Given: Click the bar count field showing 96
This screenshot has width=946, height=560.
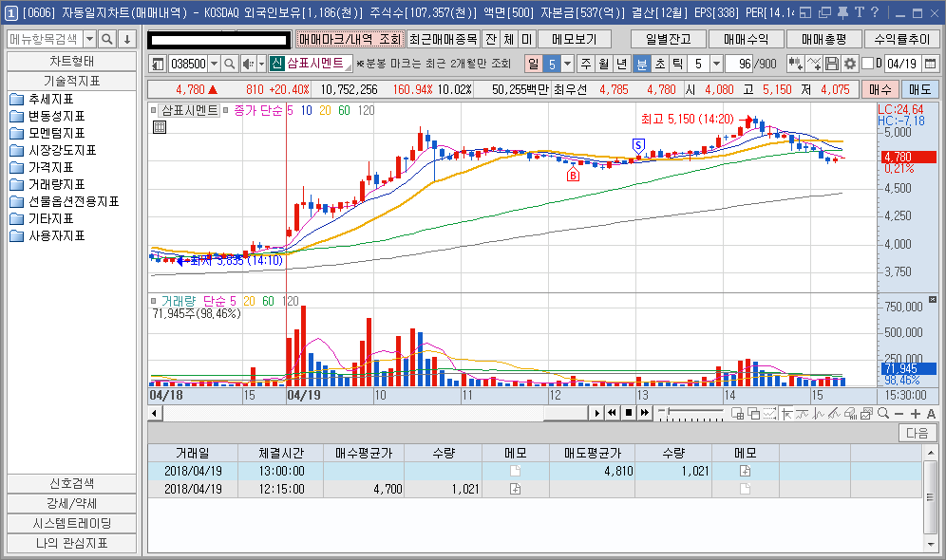Looking at the screenshot, I should tap(740, 64).
